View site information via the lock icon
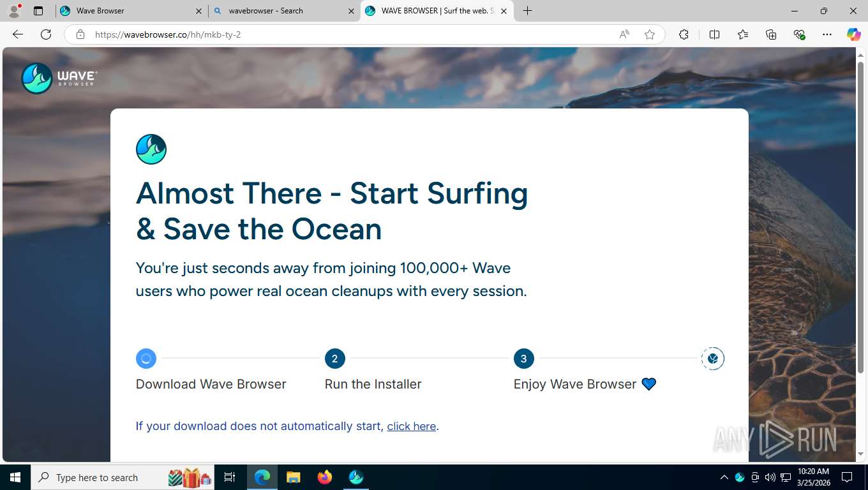868x490 pixels. (80, 34)
